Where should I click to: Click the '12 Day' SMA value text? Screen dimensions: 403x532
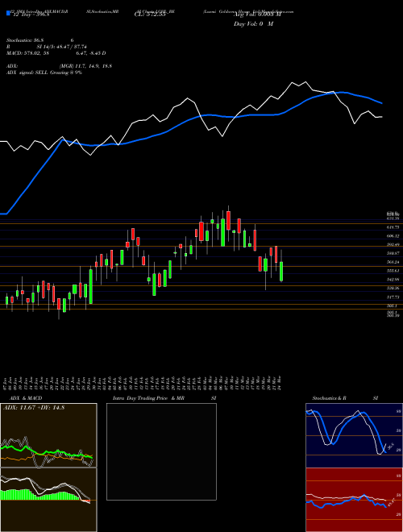tap(31, 15)
